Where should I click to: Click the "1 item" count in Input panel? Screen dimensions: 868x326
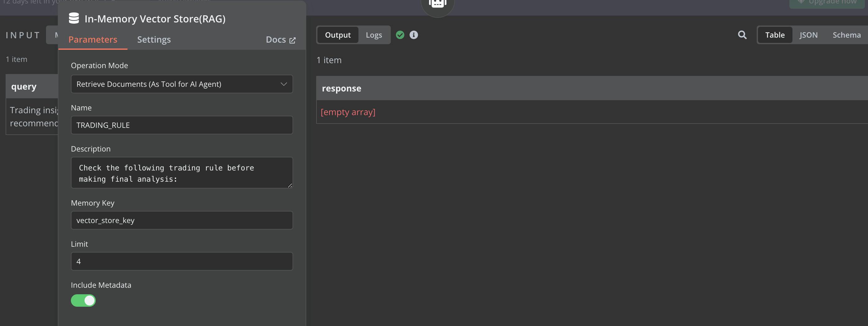click(x=16, y=59)
